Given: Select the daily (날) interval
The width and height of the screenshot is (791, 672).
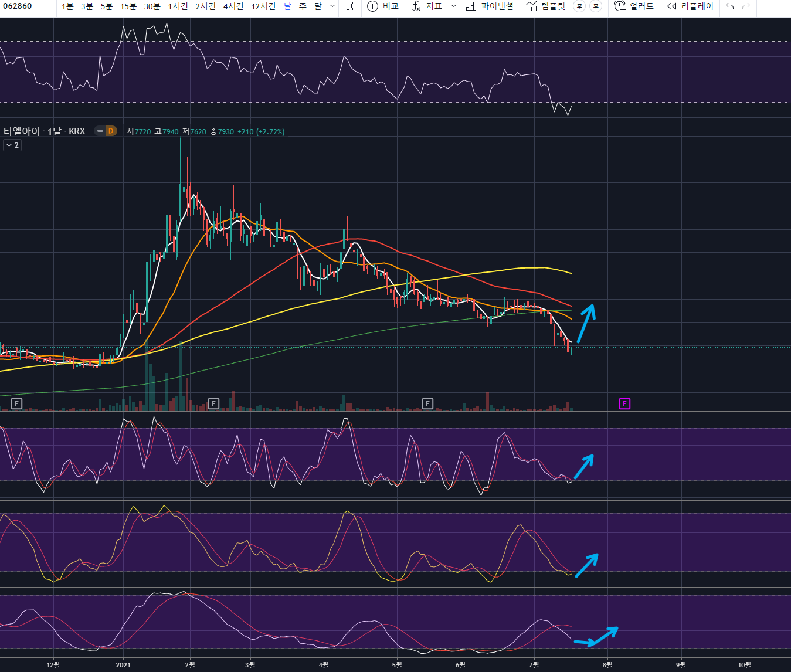Looking at the screenshot, I should pyautogui.click(x=287, y=6).
